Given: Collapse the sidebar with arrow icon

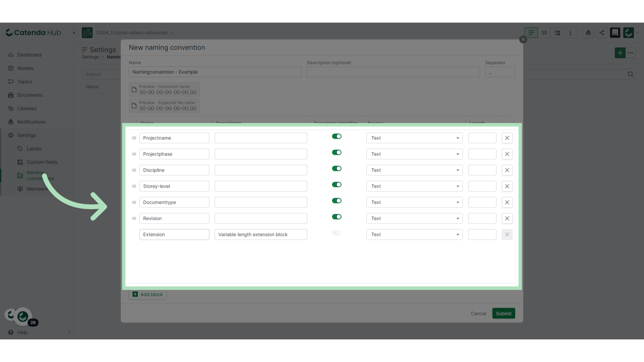Looking at the screenshot, I should tap(74, 33).
